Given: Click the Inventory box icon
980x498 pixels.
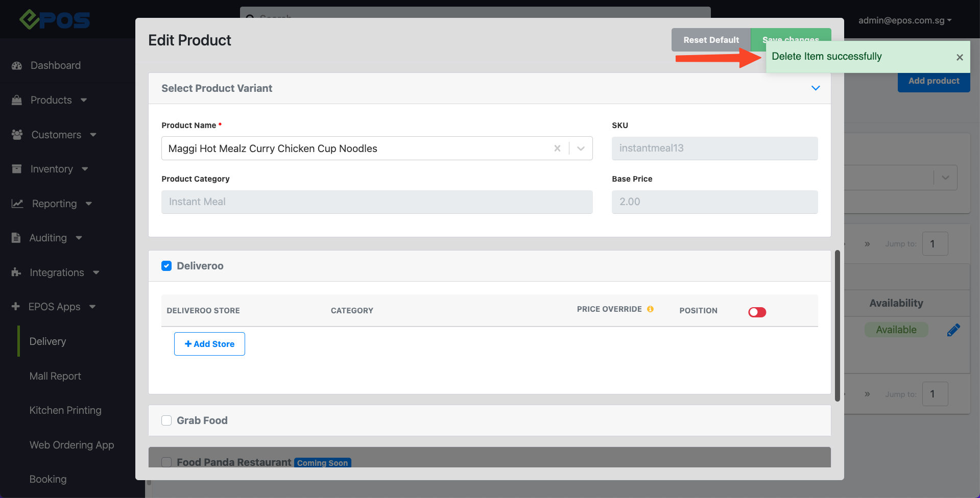Looking at the screenshot, I should 17,169.
